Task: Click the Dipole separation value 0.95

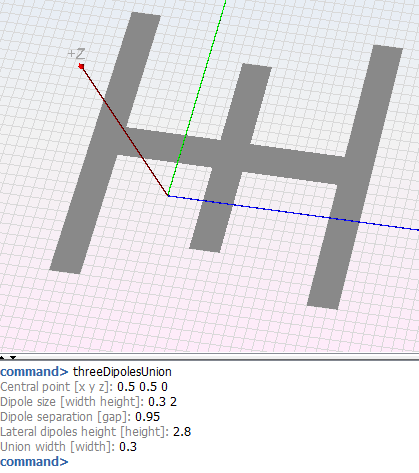Action: 148,417
